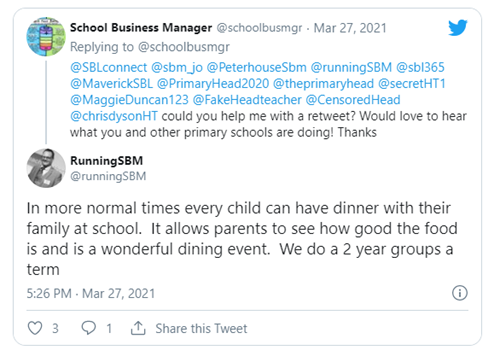Image resolution: width=500 pixels, height=362 pixels.
Task: Open the @SBLconnect mention
Action: coord(109,68)
